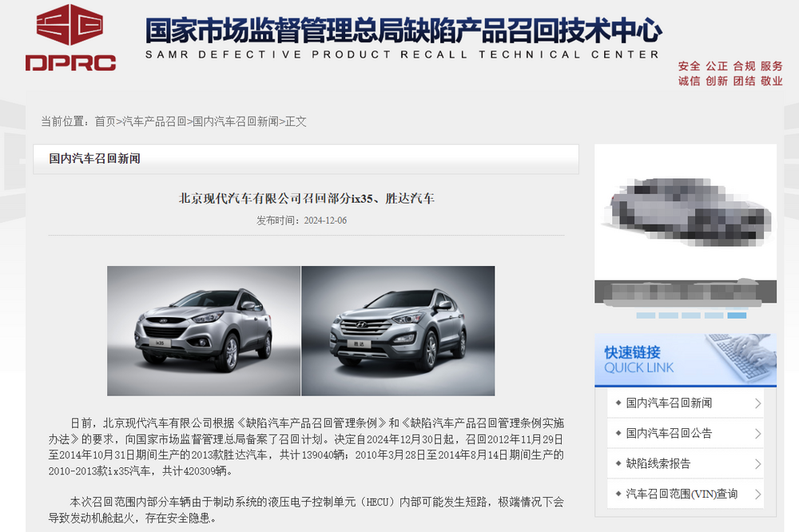
Task: Select the first carousel indicator dot
Action: [646, 316]
